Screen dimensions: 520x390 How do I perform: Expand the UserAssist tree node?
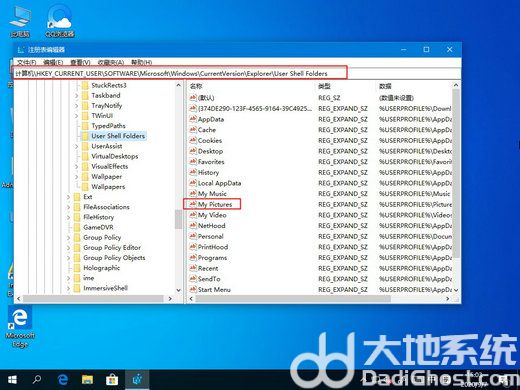coord(76,146)
